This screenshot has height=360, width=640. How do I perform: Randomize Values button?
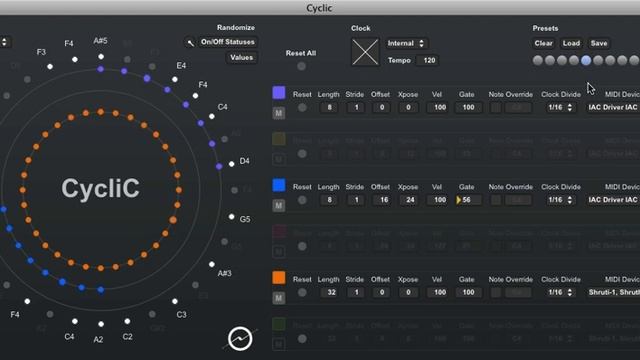242,58
